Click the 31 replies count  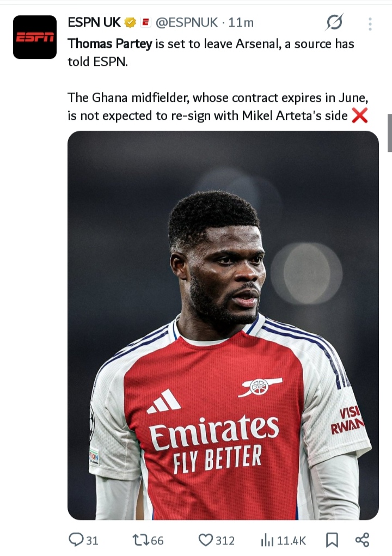point(92,541)
